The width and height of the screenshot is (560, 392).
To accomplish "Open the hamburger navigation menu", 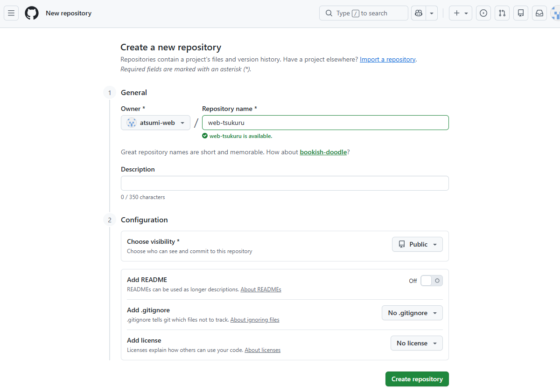I will pyautogui.click(x=11, y=13).
